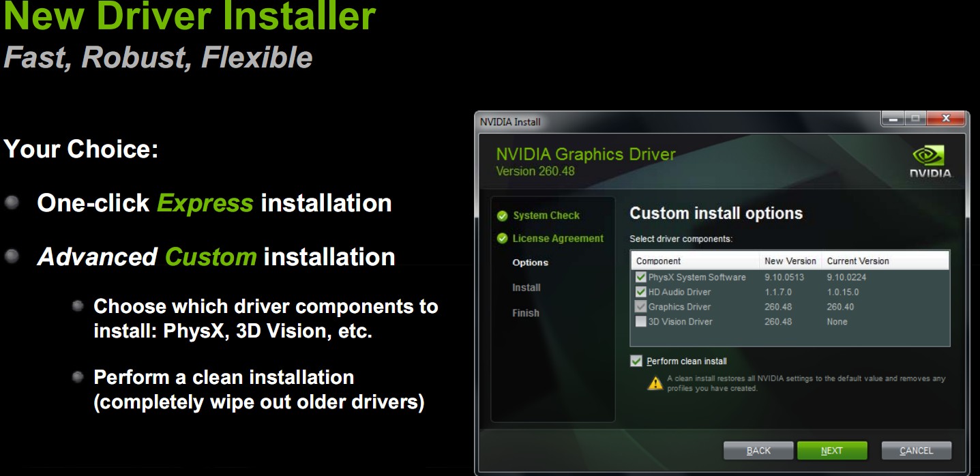Uncheck PhysX System Software component
Image resolution: width=980 pixels, height=476 pixels.
[x=641, y=278]
